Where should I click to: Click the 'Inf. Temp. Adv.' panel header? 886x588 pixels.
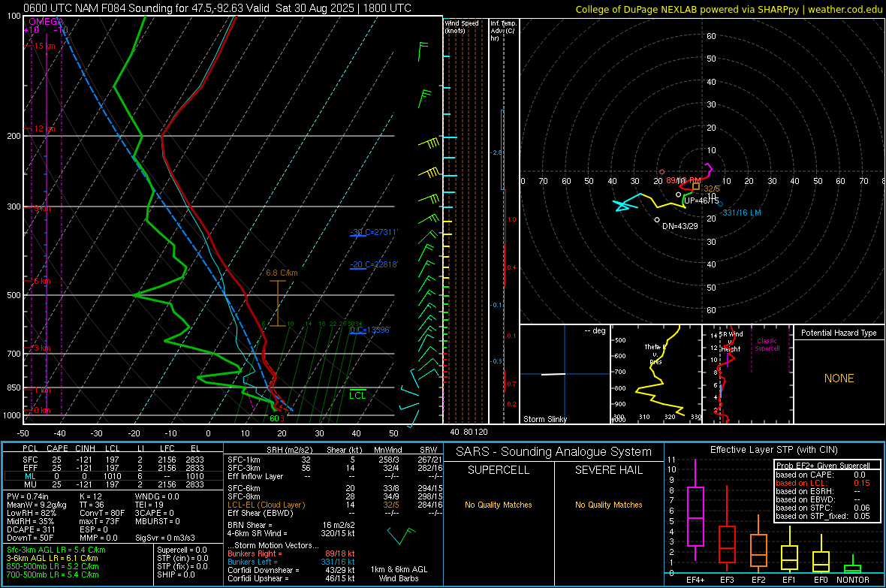tap(503, 31)
